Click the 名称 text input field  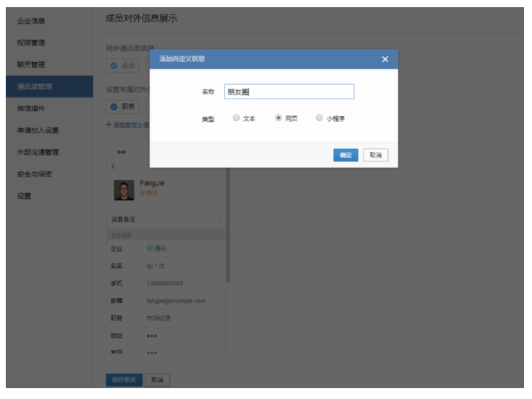(x=289, y=91)
